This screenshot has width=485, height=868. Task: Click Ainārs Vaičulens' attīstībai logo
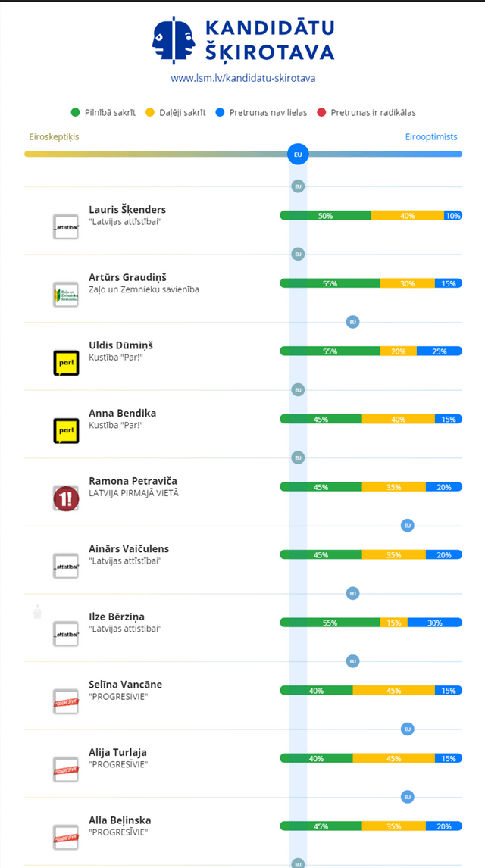tap(66, 567)
